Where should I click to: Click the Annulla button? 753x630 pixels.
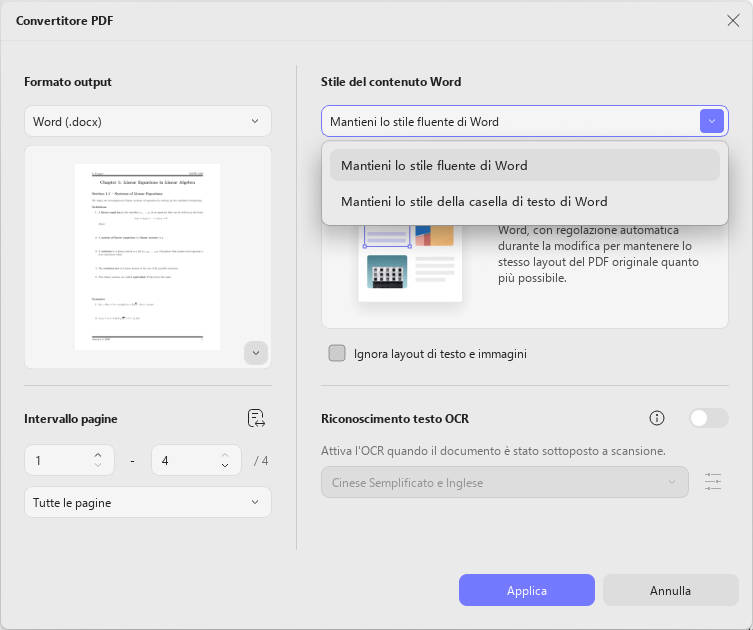point(670,590)
